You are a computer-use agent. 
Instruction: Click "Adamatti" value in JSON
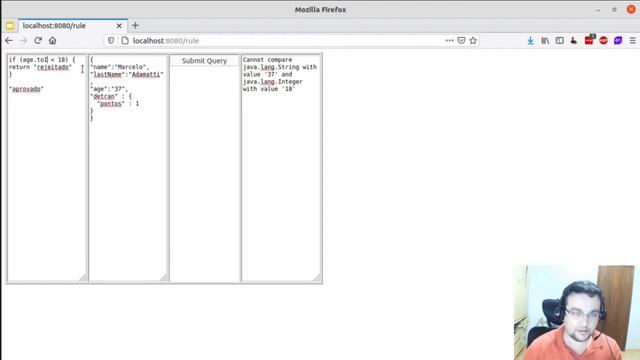pyautogui.click(x=146, y=74)
